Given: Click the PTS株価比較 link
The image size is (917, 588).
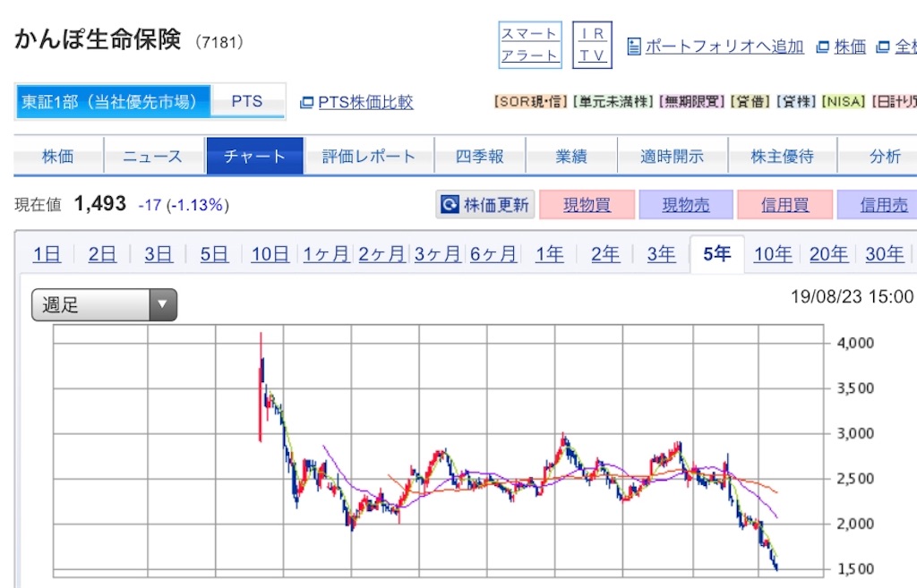Looking at the screenshot, I should 365,102.
